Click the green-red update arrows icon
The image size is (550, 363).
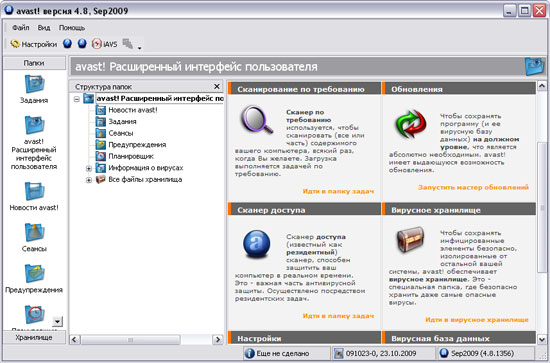[411, 124]
